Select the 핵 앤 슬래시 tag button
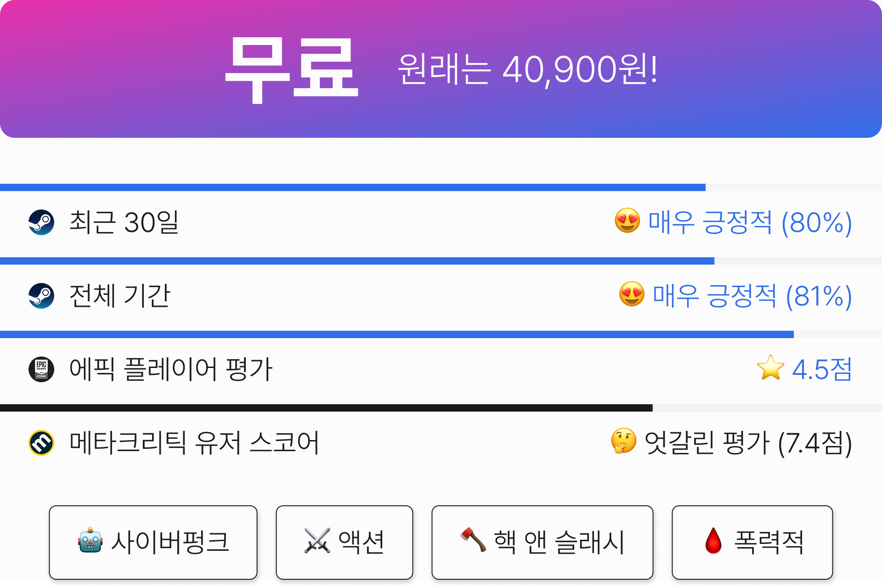882x588 pixels. pos(543,543)
